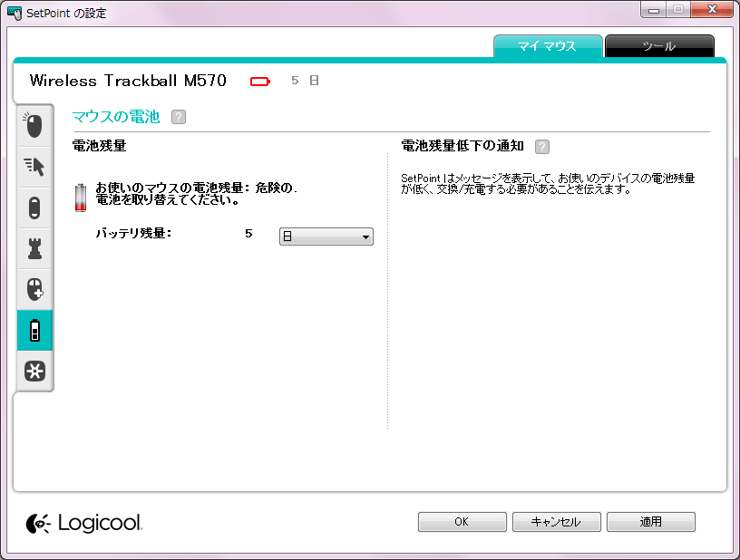The image size is (740, 560).
Task: Click the キャンセル button
Action: [x=557, y=522]
